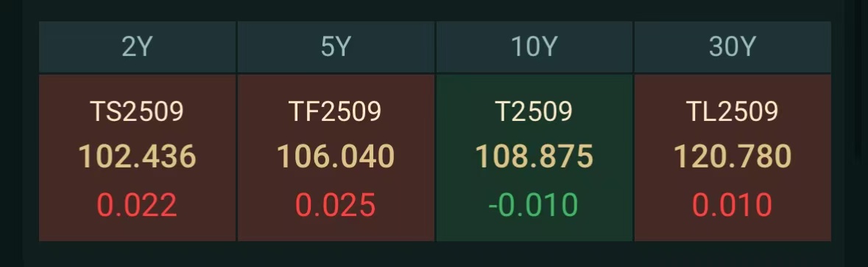
Task: Open the TS2509 contract tile
Action: click(137, 158)
